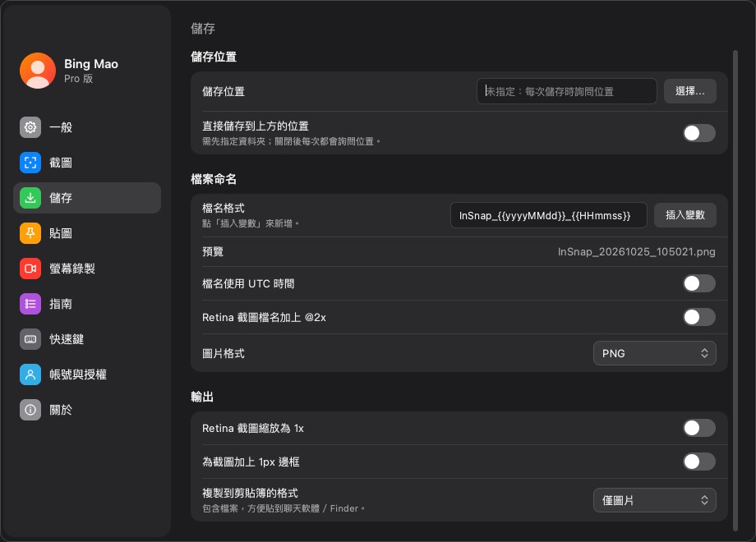Screen dimensions: 756x542
Task: Click the 檔名格式 InSnap text field
Action: [549, 215]
